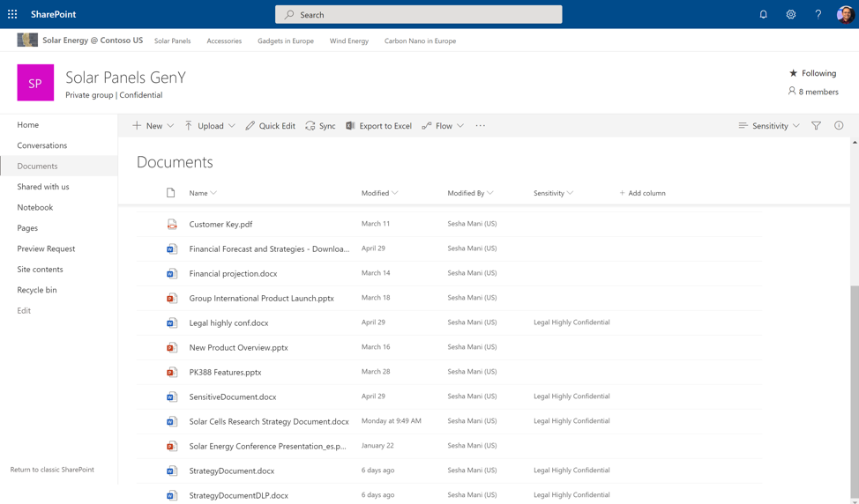Click the vertical scrollbar thumb
The image size is (859, 504).
click(x=855, y=391)
